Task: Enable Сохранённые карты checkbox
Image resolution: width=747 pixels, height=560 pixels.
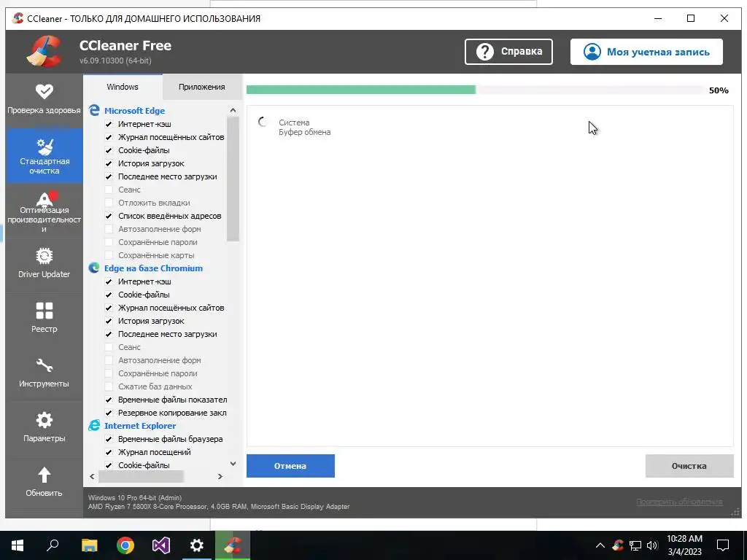Action: (x=109, y=255)
